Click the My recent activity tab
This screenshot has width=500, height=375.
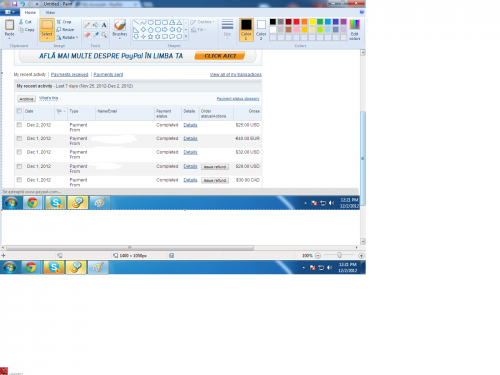30,74
